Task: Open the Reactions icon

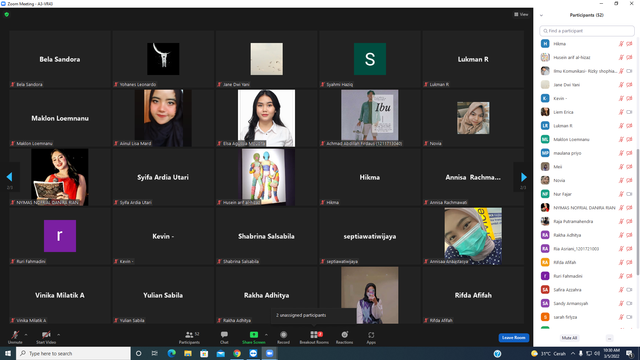Action: pyautogui.click(x=344, y=335)
